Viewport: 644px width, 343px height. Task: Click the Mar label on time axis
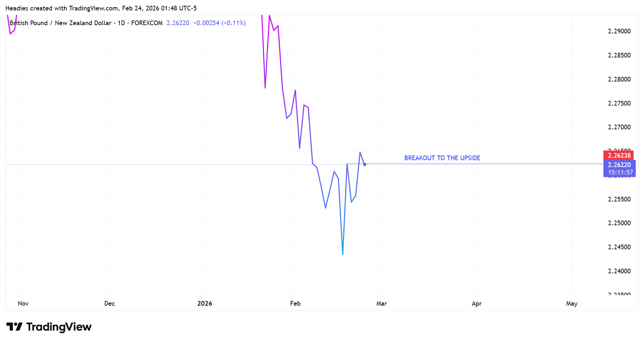pyautogui.click(x=381, y=303)
